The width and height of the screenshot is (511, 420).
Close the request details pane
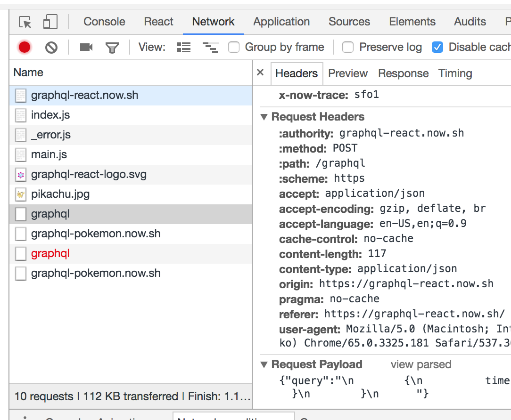click(x=261, y=73)
